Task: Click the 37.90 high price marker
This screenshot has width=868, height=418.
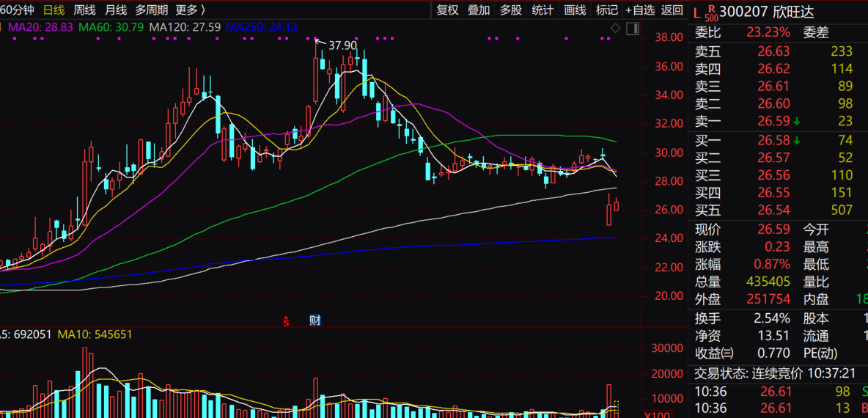Action: click(x=342, y=45)
